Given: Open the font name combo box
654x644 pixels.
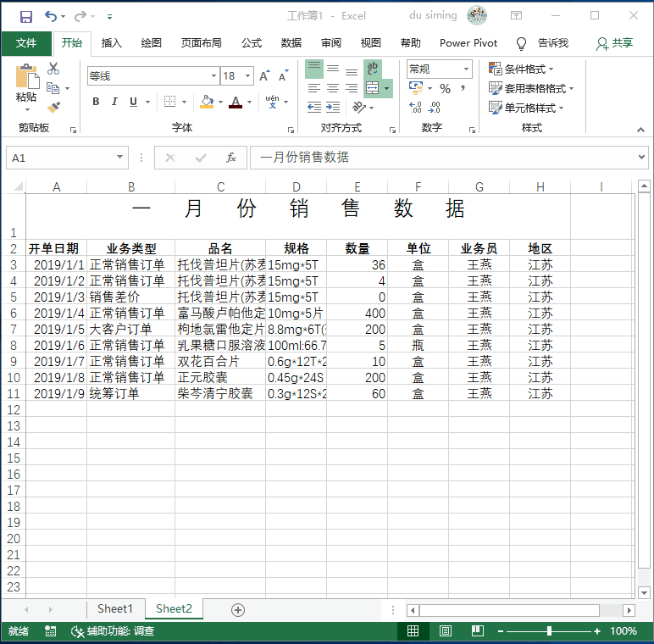Looking at the screenshot, I should point(153,76).
